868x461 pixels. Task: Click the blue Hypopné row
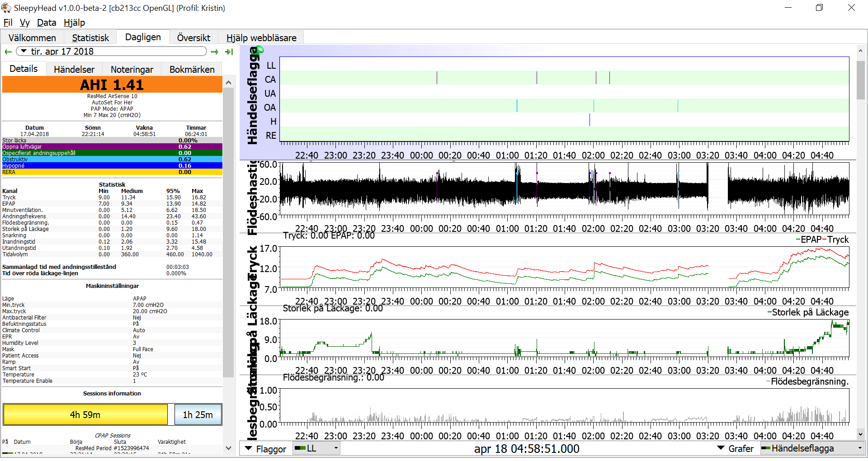pyautogui.click(x=112, y=166)
